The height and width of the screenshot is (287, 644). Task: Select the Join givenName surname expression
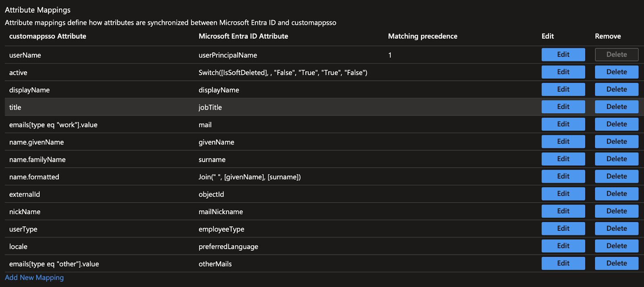tap(250, 177)
